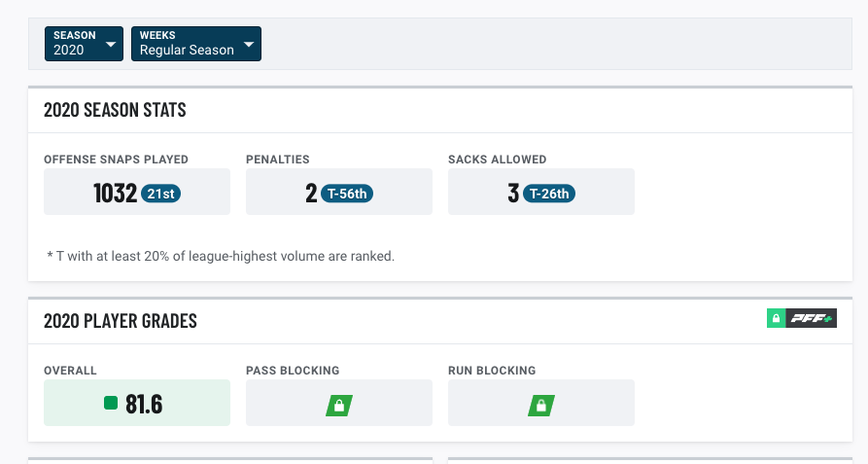Click the Overall 81.6 grade card
This screenshot has width=868, height=464.
pyautogui.click(x=137, y=403)
